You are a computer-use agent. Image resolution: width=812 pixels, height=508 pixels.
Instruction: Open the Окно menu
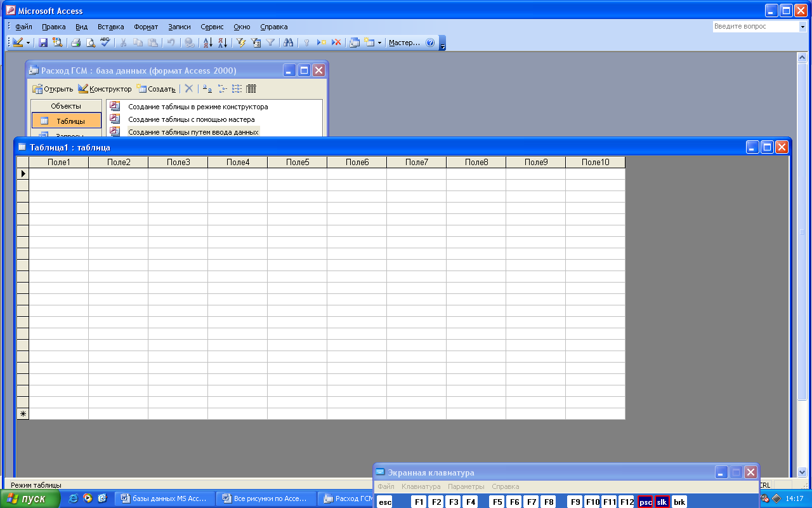click(242, 27)
